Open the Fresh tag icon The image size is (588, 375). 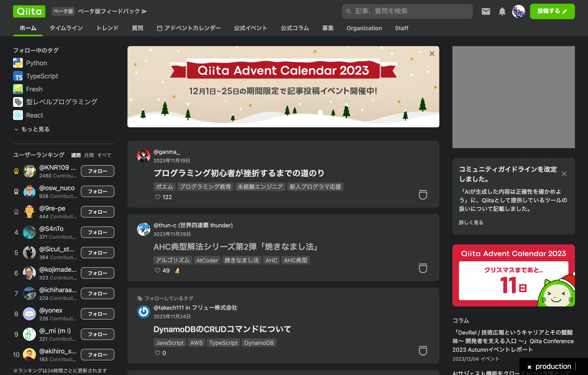[18, 89]
